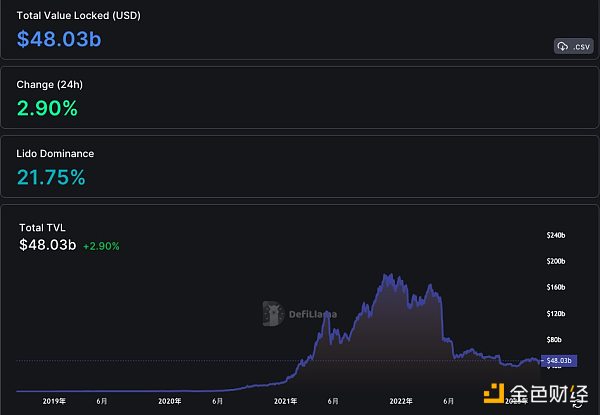Click the 2022年 x-axis label

click(x=401, y=401)
